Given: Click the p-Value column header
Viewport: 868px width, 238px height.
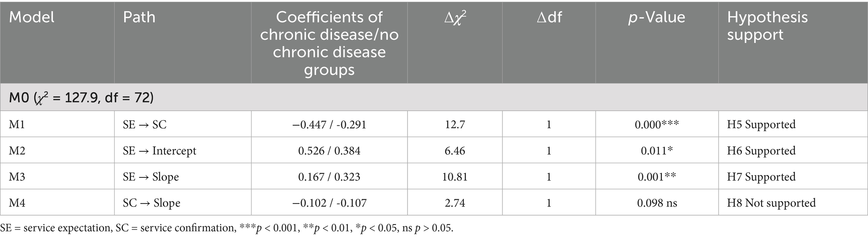Looking at the screenshot, I should (656, 17).
